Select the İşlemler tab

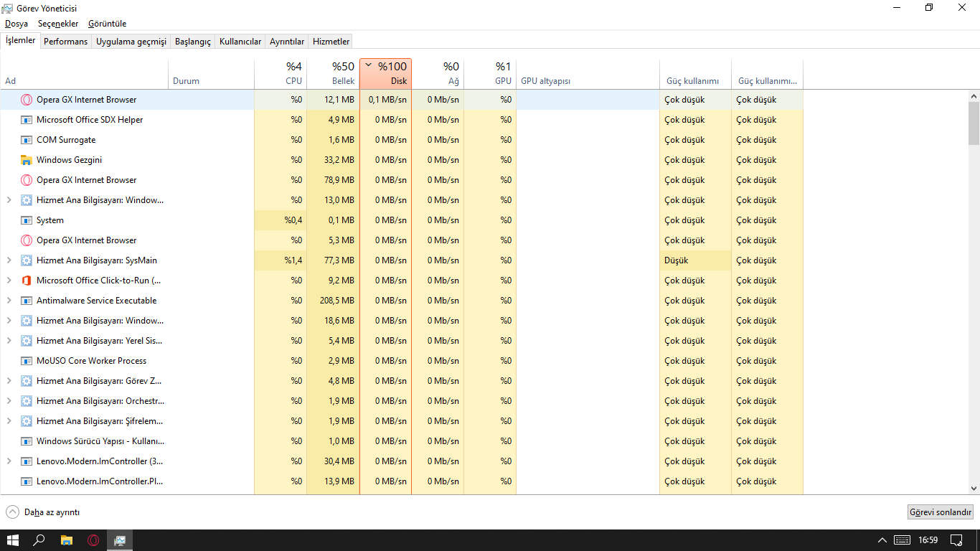(20, 41)
